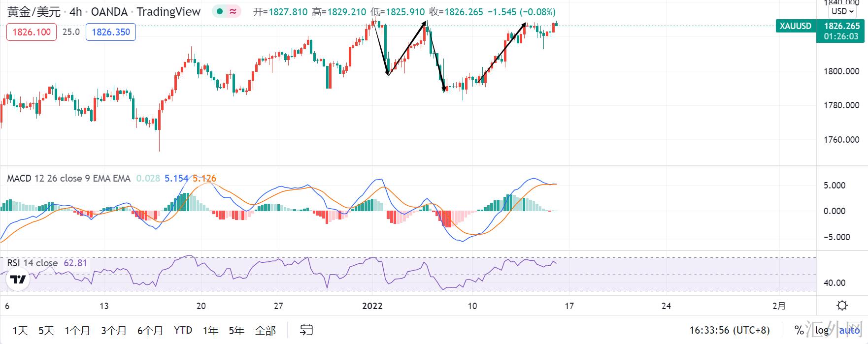Open chart settings gear icon
The height and width of the screenshot is (344, 868).
click(842, 306)
